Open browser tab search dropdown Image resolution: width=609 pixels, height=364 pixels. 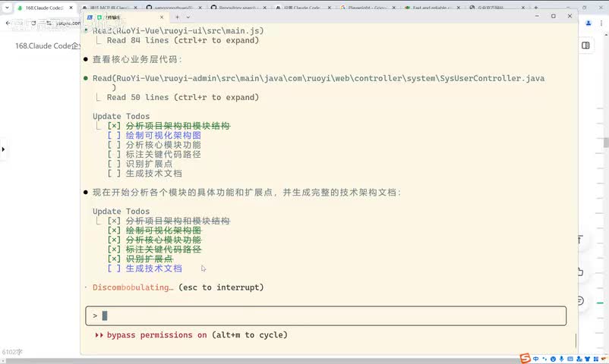tap(7, 8)
